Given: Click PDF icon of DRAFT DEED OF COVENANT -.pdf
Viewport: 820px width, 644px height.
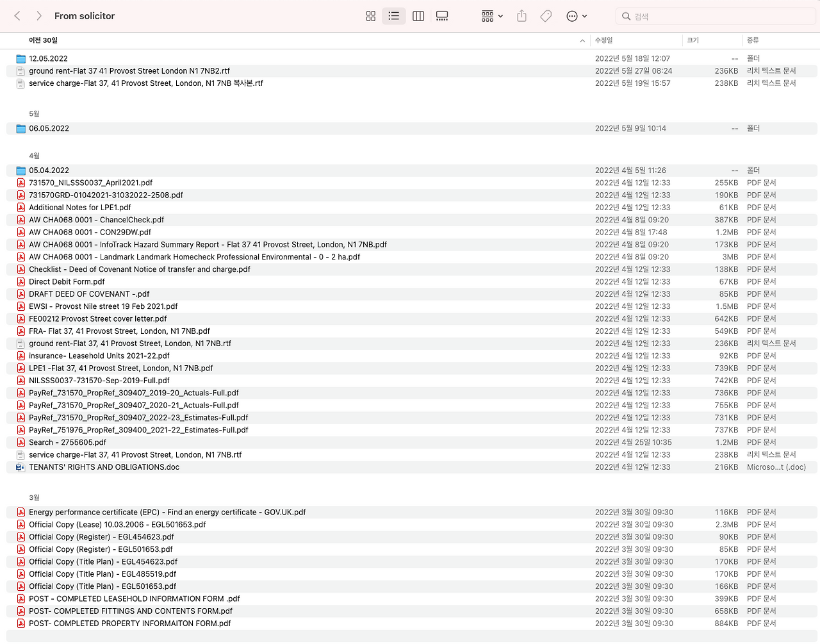Looking at the screenshot, I should [x=21, y=294].
